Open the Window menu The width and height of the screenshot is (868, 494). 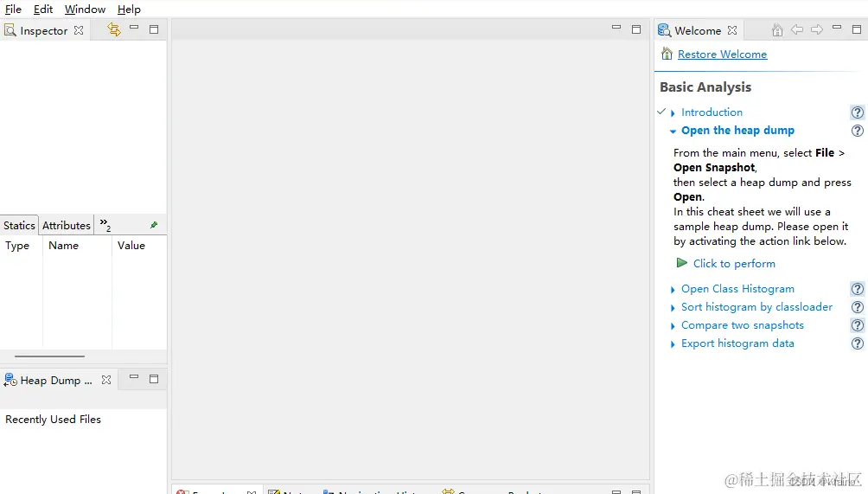tap(85, 10)
